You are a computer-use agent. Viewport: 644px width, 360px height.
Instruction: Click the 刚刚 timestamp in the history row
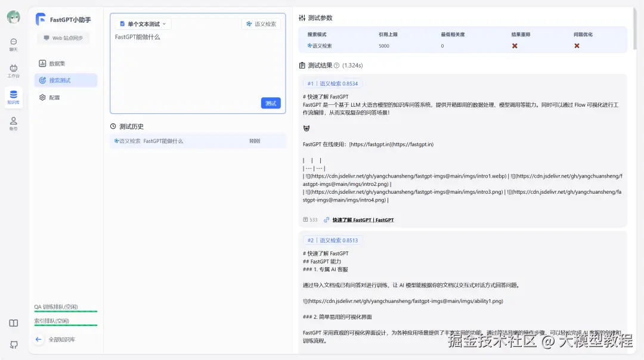click(x=255, y=141)
